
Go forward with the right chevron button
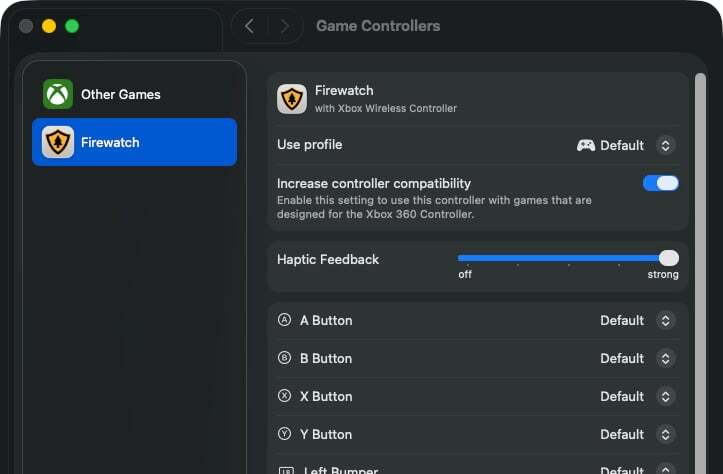click(x=285, y=26)
